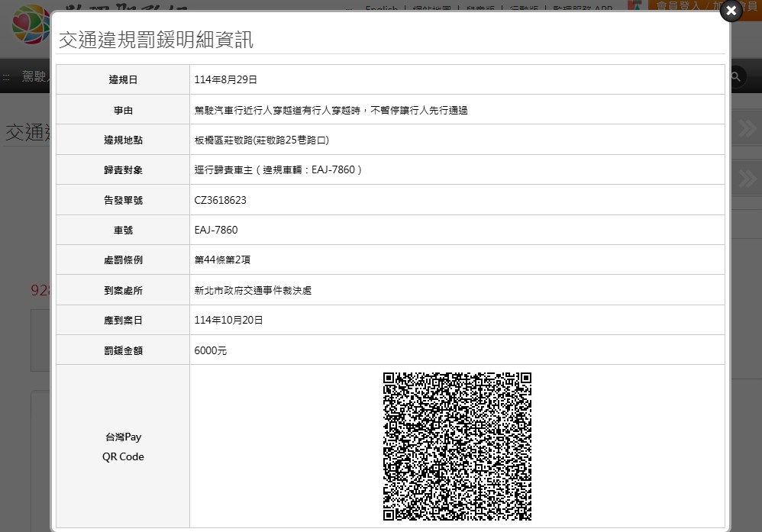Viewport: 762px width, 532px height.
Task: Click the 事由 row label
Action: [123, 110]
